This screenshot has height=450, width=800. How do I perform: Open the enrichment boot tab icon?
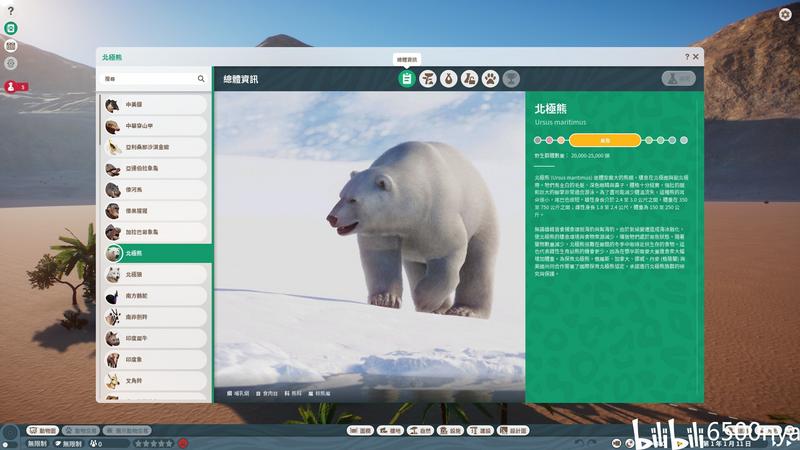pos(469,79)
